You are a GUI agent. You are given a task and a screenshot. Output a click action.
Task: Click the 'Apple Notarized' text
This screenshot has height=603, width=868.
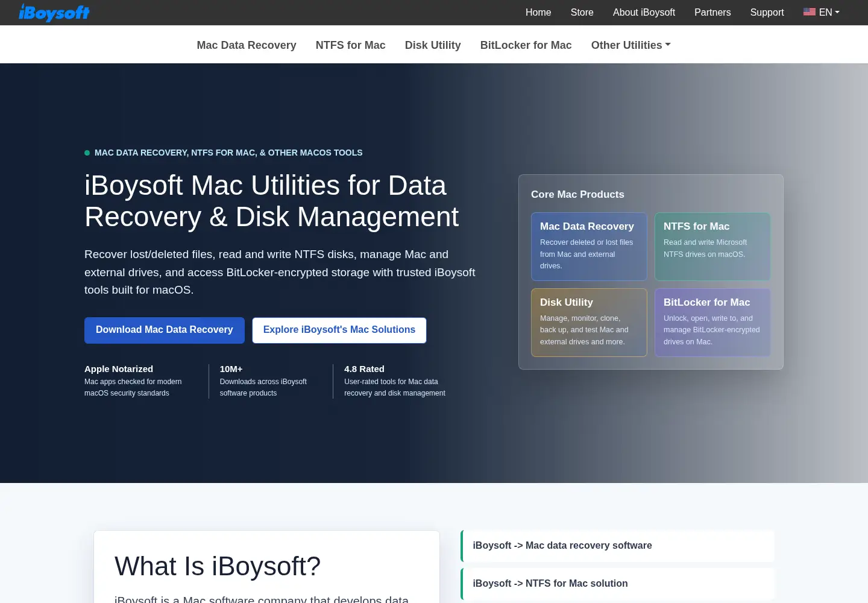tap(119, 369)
